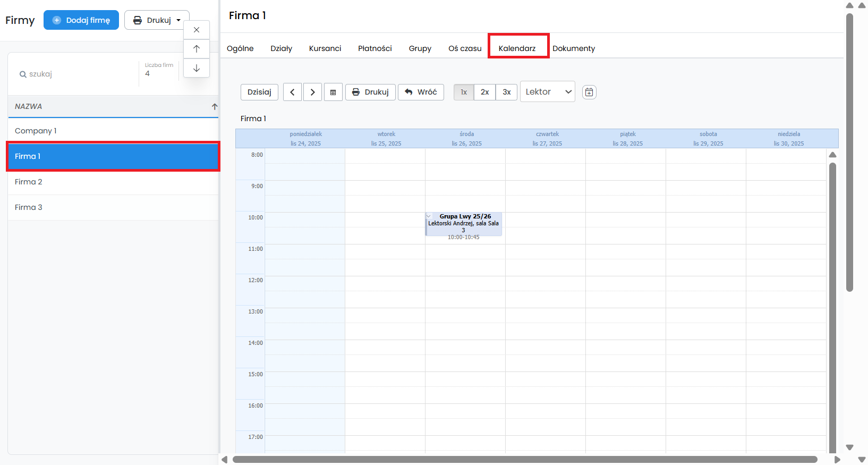868x465 pixels.
Task: Click the next week arrow button
Action: (312, 92)
